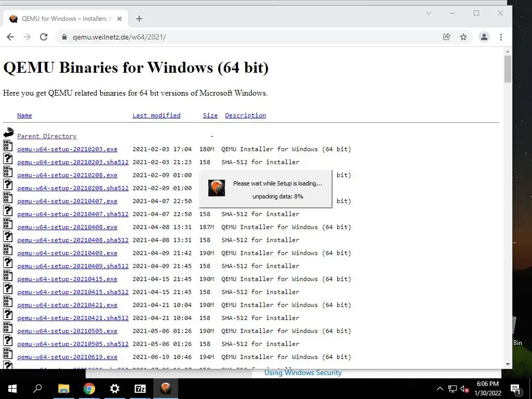532x399 pixels.
Task: Open File Explorer from the taskbar
Action: click(x=63, y=389)
